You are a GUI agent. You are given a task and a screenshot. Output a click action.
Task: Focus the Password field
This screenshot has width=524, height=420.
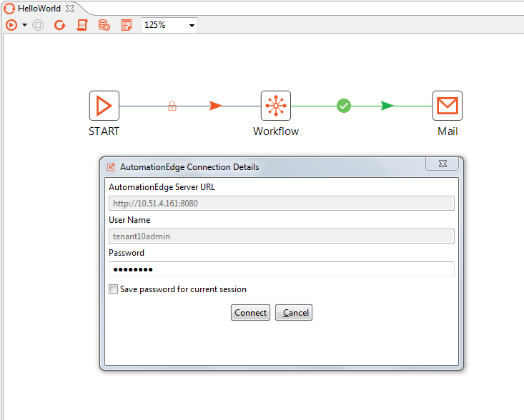click(282, 269)
